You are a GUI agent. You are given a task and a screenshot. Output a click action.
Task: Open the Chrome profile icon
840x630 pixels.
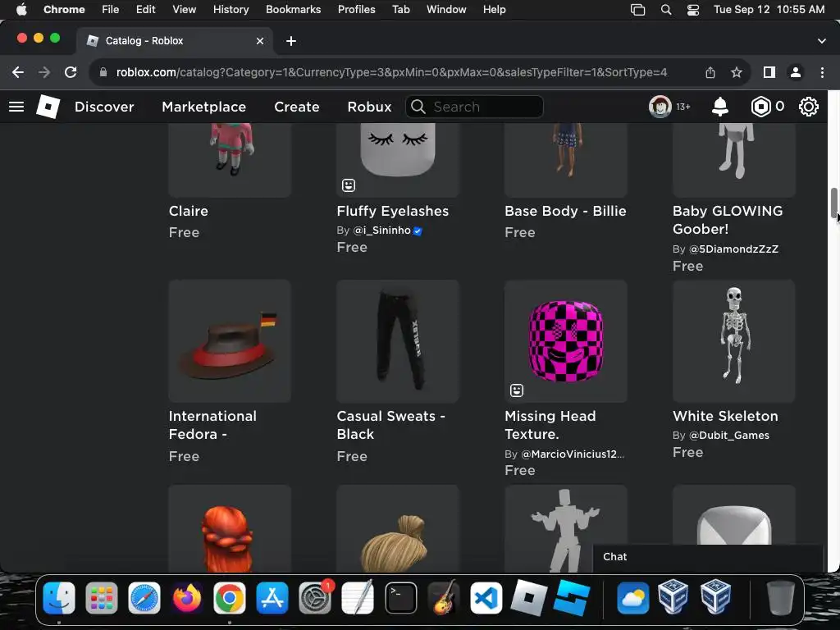click(x=796, y=72)
